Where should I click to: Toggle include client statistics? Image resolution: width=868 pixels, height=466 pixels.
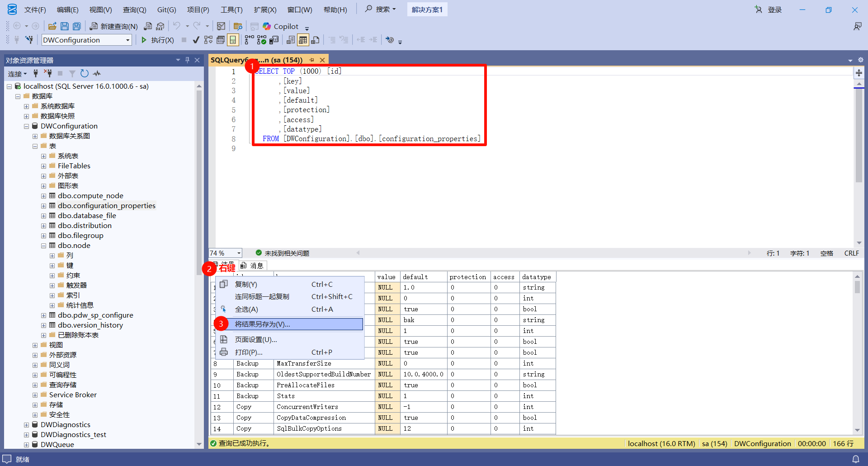[x=274, y=40]
